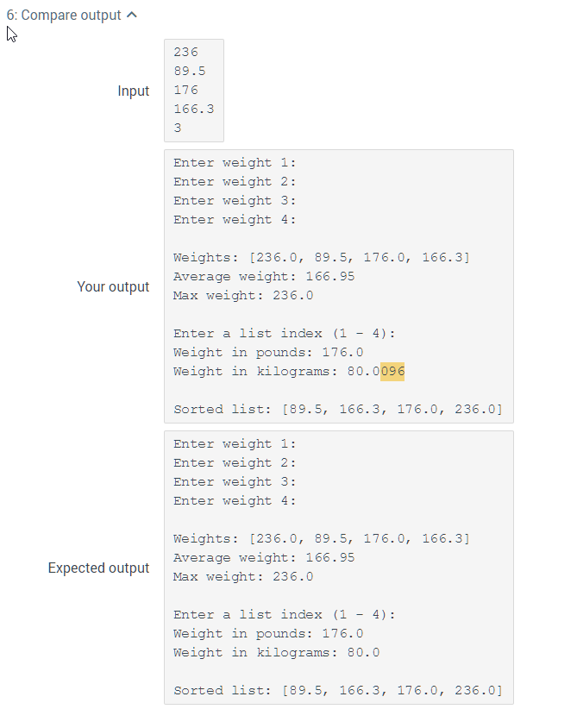
Task: Click inside the Input values box
Action: (191, 91)
